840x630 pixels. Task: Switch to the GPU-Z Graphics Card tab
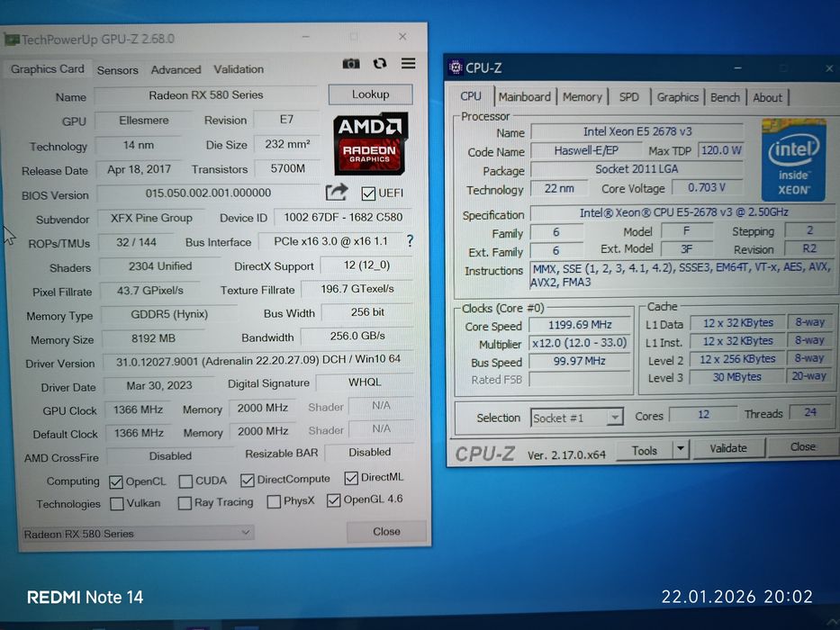[47, 69]
